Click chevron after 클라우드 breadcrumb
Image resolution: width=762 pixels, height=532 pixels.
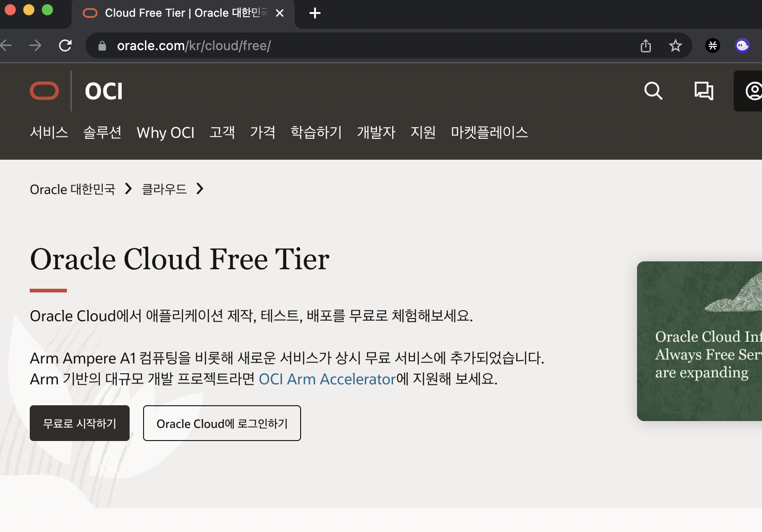(x=200, y=189)
